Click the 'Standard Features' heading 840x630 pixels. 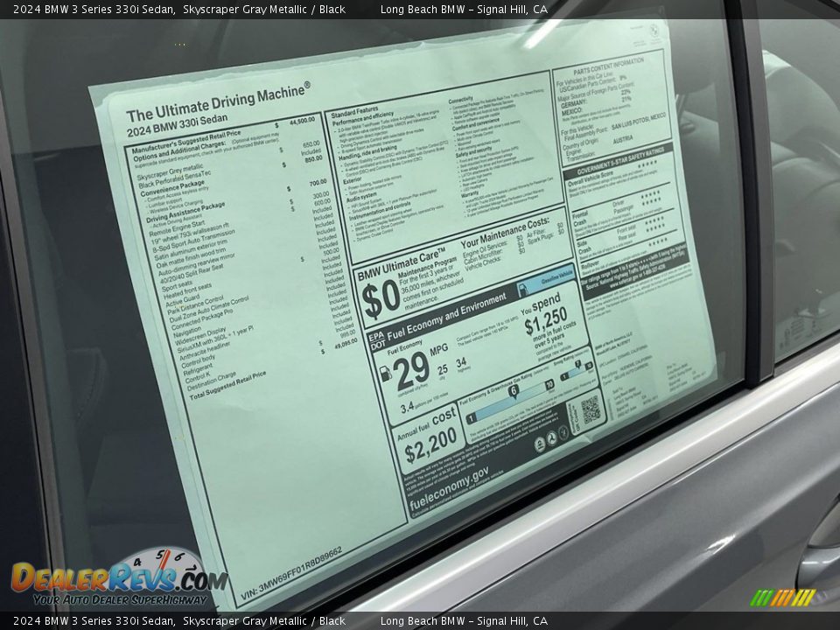click(354, 113)
